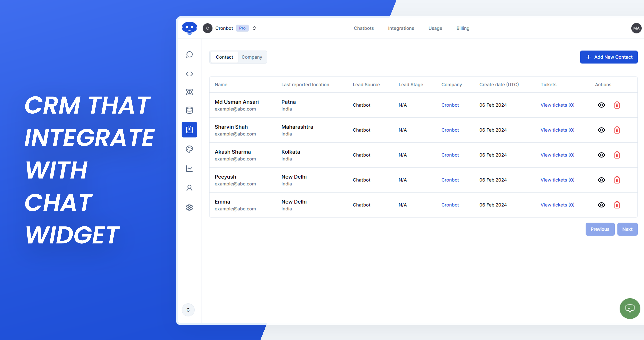644x340 pixels.
Task: Go to the Integrations menu
Action: [401, 28]
